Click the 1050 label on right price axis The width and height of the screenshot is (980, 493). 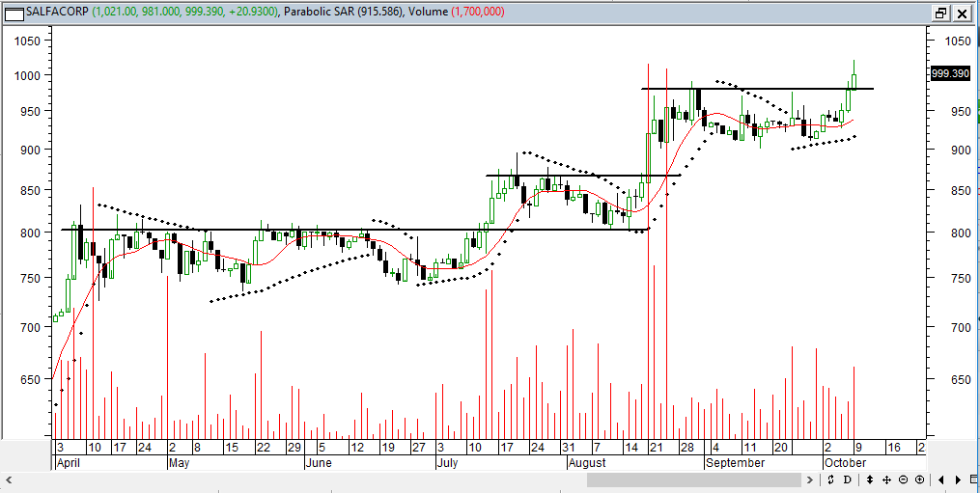[960, 41]
